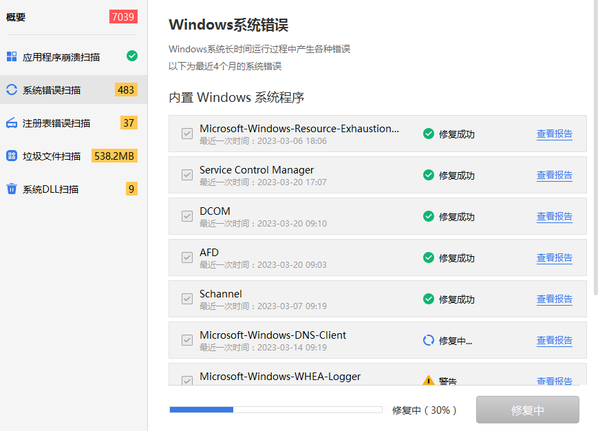Uncheck the AFD entry checkbox
The image size is (600, 431).
[187, 257]
